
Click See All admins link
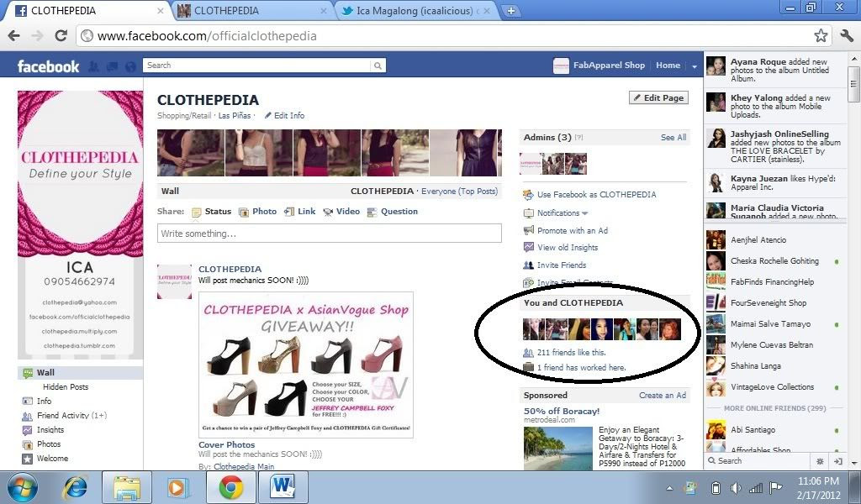(673, 138)
